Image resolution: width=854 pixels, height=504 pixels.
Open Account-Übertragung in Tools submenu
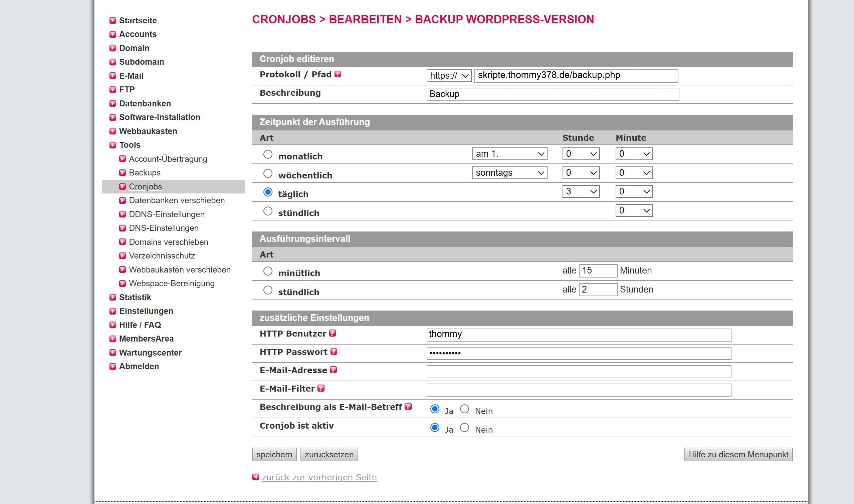tap(168, 159)
